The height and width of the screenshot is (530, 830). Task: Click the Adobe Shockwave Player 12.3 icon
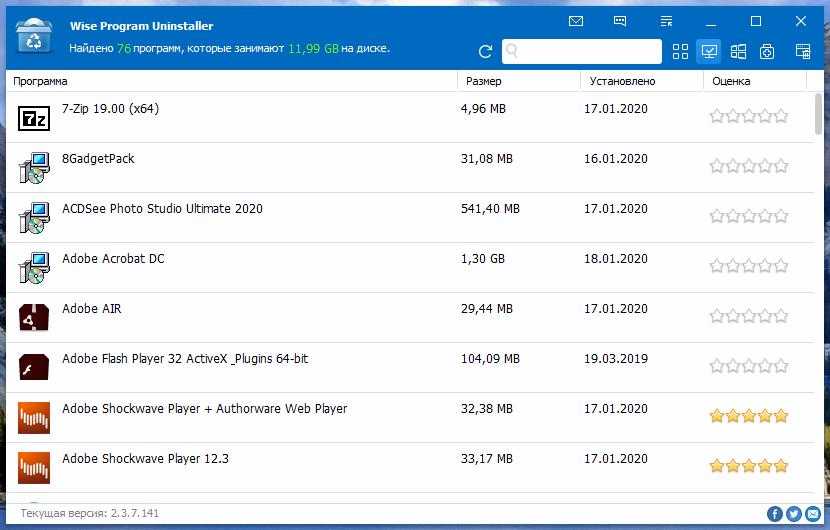34,468
